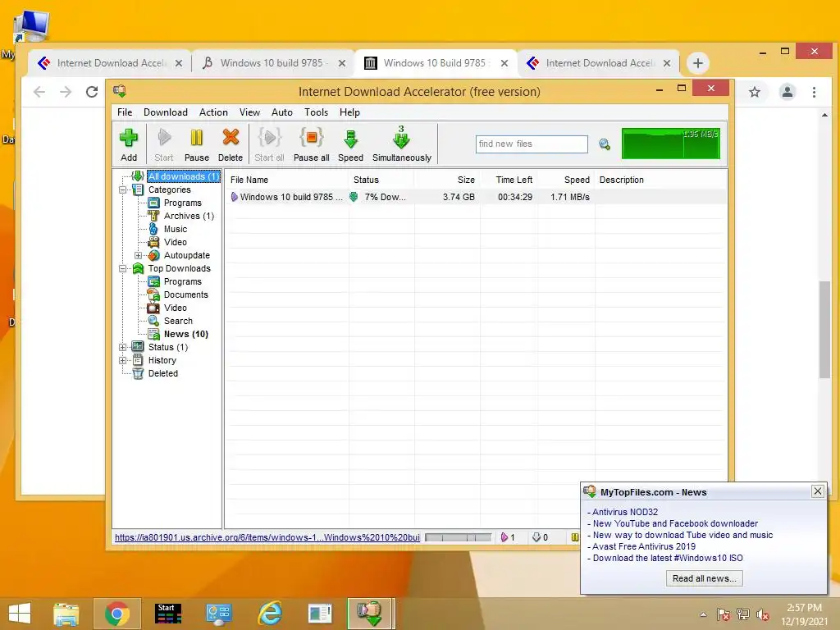Viewport: 840px width, 630px height.
Task: Open New YouTube and Facebook downloader news
Action: point(675,523)
